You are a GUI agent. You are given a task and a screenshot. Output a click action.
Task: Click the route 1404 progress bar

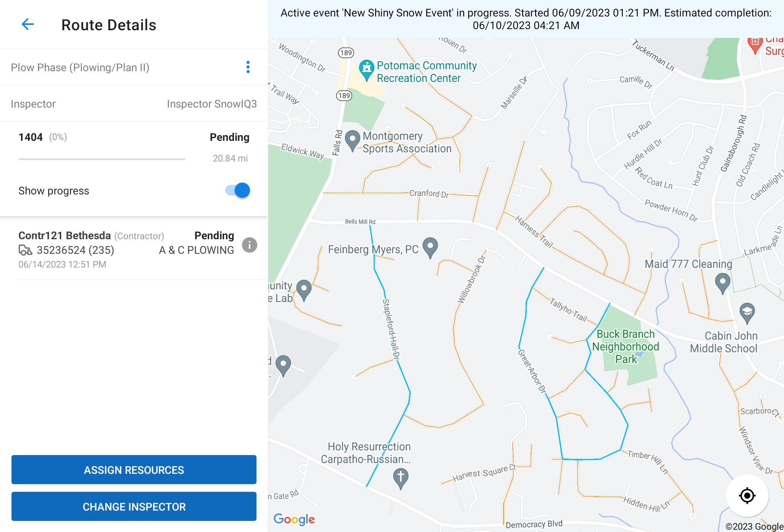tap(102, 159)
